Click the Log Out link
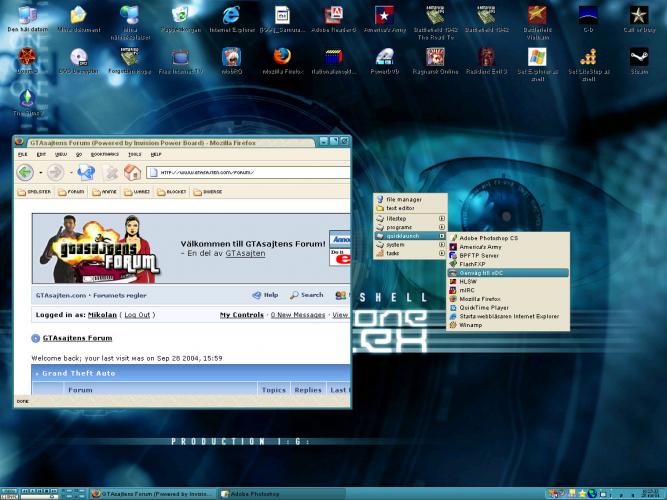Viewport: 667px width, 500px height. click(x=136, y=315)
